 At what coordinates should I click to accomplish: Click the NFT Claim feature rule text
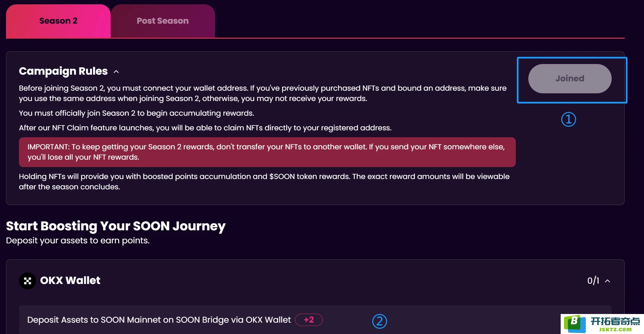point(205,128)
